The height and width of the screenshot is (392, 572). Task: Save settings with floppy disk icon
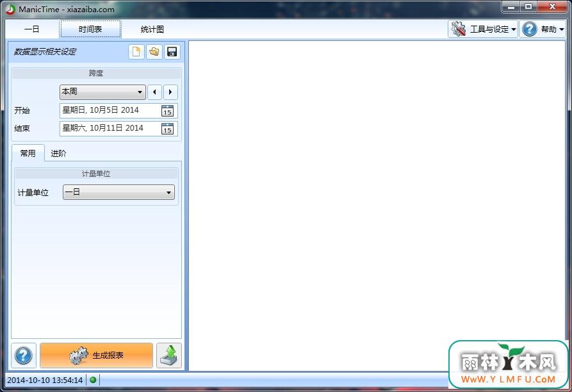[x=172, y=52]
